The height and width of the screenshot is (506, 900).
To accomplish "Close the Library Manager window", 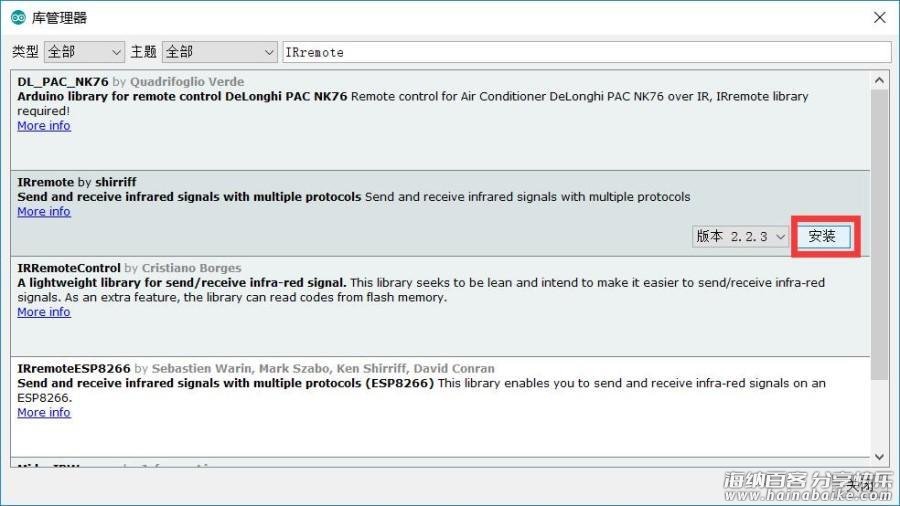I will click(879, 18).
